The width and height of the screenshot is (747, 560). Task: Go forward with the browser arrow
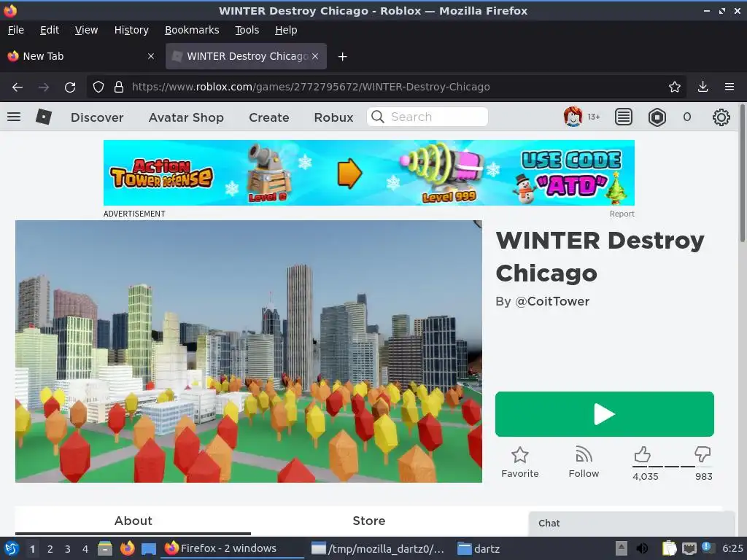coord(43,87)
